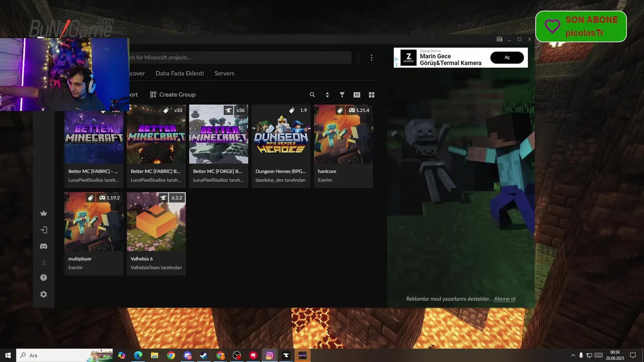Image resolution: width=644 pixels, height=362 pixels.
Task: Open the Better MC Forge v36 thumbnail
Action: 218,134
